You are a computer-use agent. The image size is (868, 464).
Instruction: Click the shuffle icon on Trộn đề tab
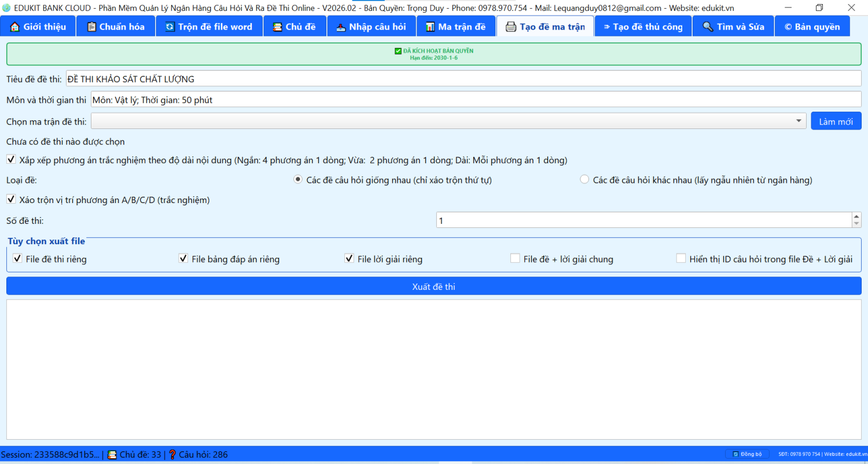[170, 27]
